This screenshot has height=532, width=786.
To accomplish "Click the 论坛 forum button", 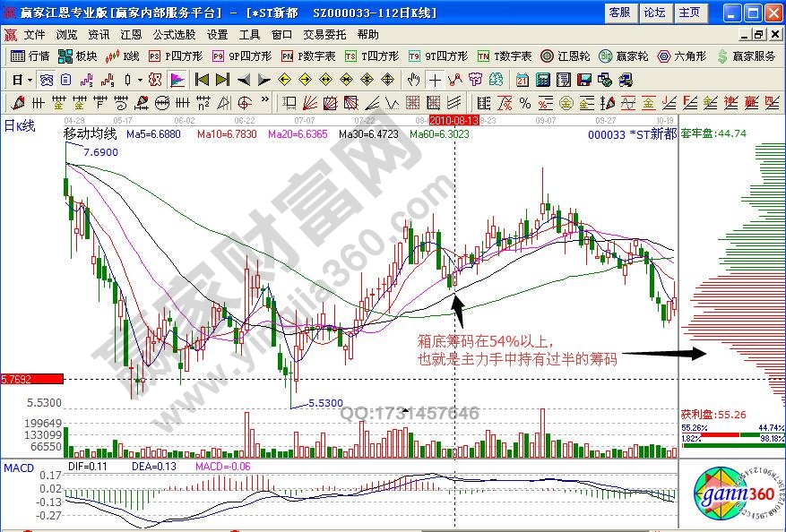I will click(x=654, y=12).
